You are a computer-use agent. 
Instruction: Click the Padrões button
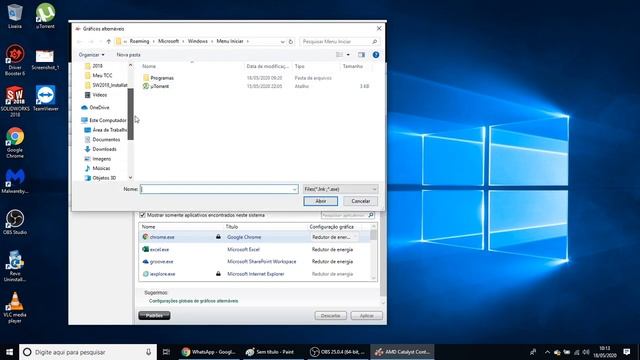[x=154, y=316]
